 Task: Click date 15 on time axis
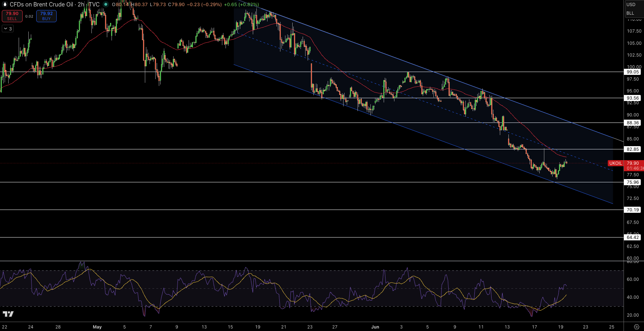(x=230, y=327)
